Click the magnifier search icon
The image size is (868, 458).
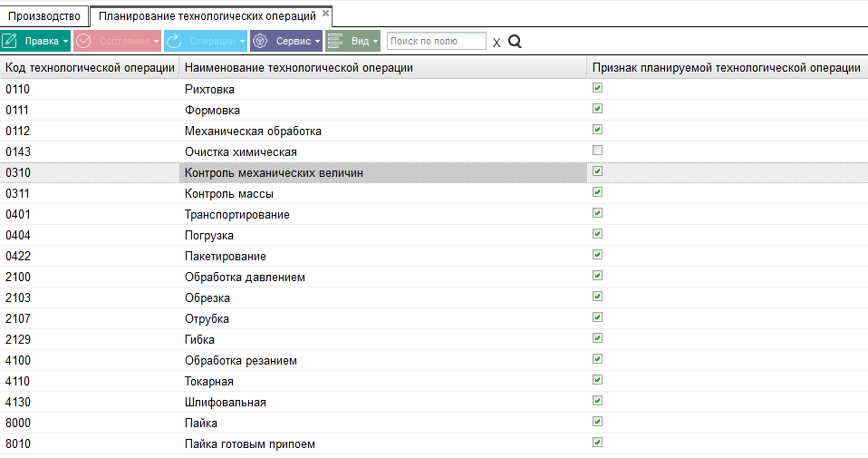point(515,41)
